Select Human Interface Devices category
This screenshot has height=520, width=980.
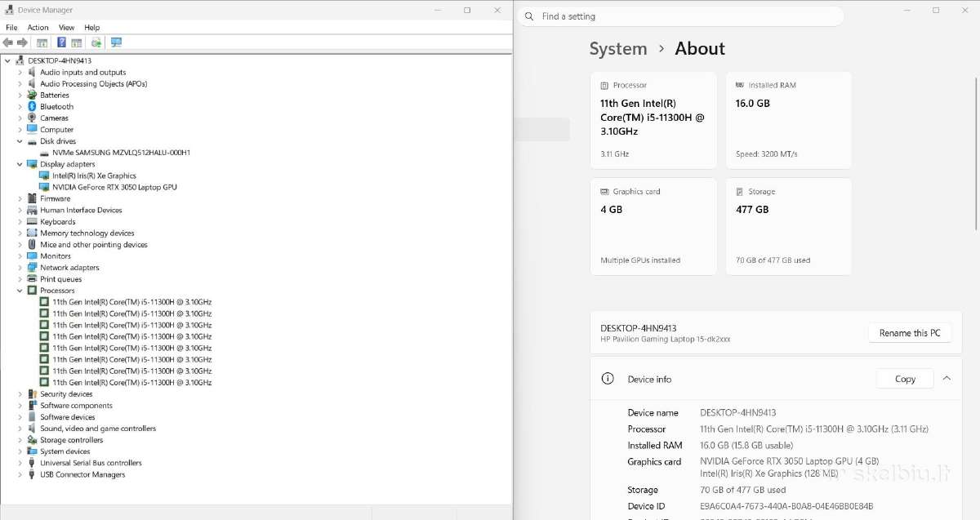81,211
